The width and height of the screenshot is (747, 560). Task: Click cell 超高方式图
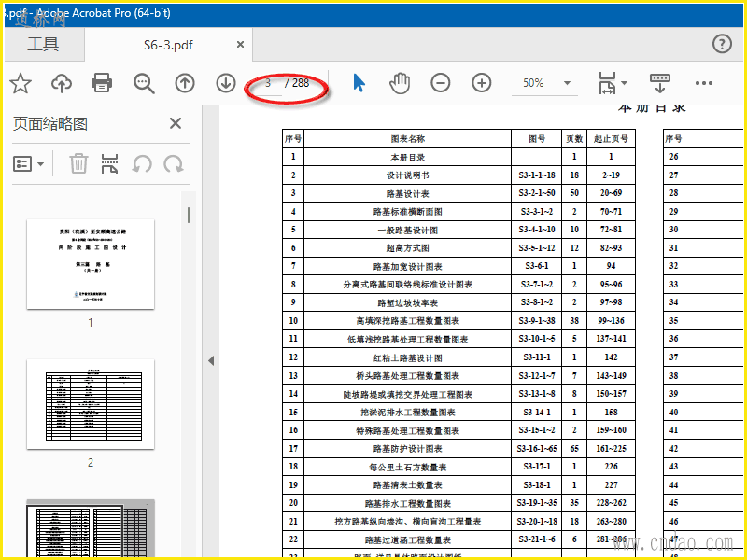point(408,248)
